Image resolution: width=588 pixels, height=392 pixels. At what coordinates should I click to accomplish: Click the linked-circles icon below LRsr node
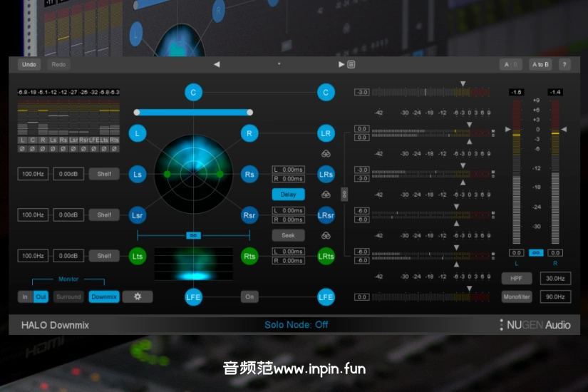[326, 236]
